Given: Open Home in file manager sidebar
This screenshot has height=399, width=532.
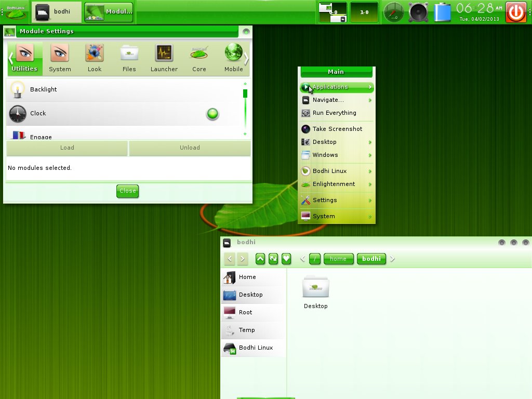Looking at the screenshot, I should tap(254, 277).
